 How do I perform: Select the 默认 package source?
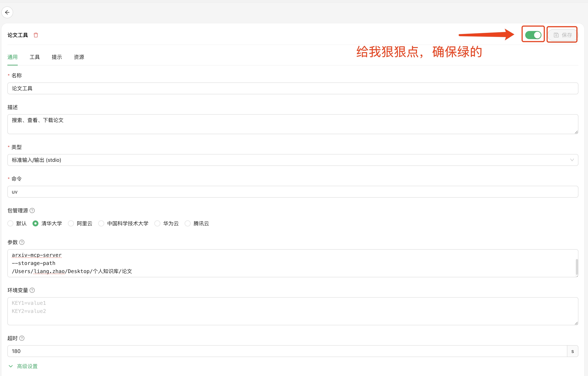[x=10, y=223]
